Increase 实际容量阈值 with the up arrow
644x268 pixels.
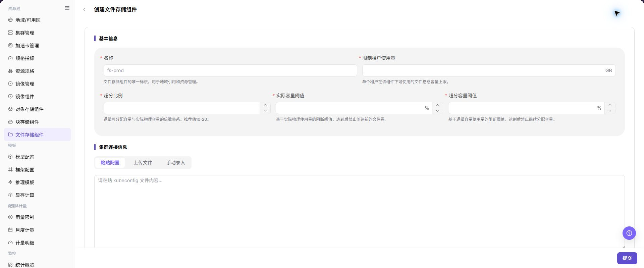[437, 105]
